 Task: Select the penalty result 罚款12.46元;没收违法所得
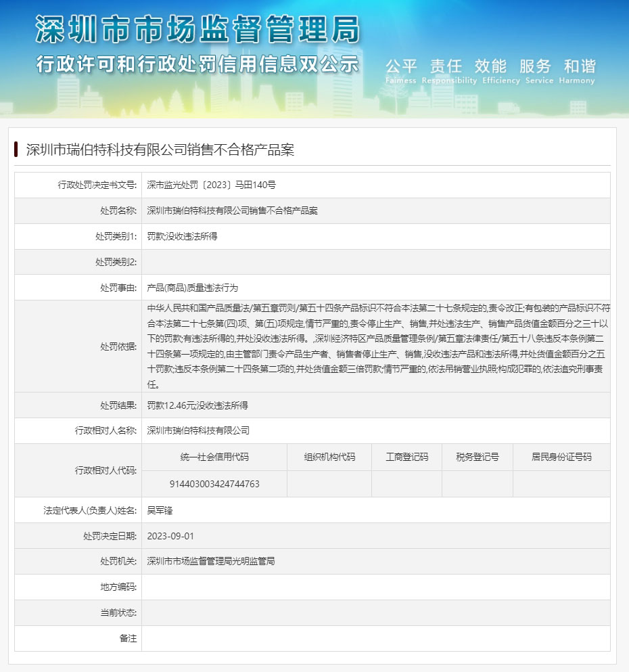click(197, 405)
